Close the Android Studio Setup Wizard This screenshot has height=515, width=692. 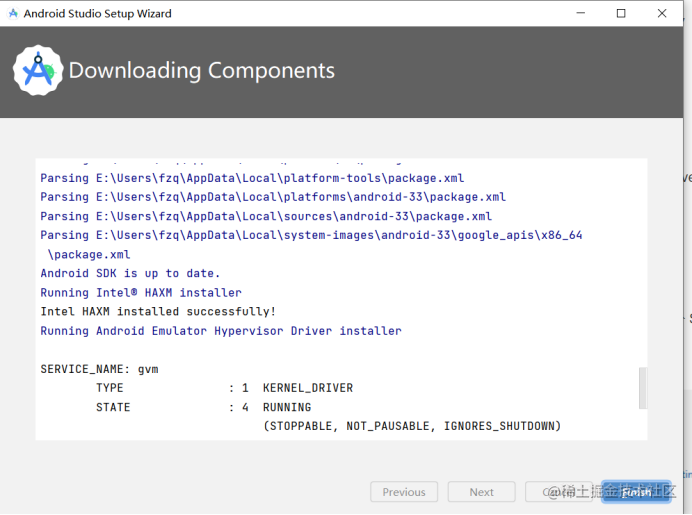662,13
